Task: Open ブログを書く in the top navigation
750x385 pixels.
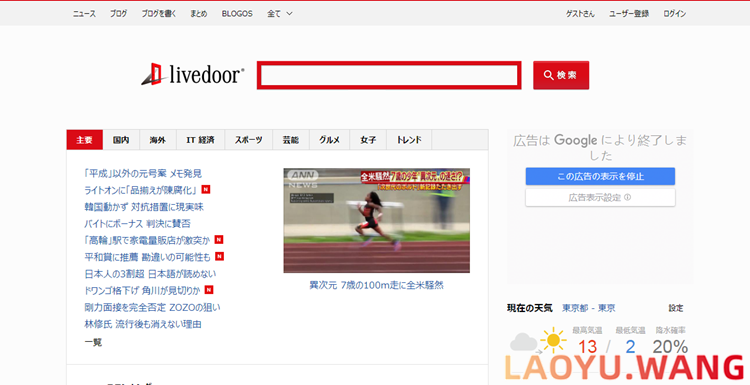Action: pyautogui.click(x=159, y=13)
